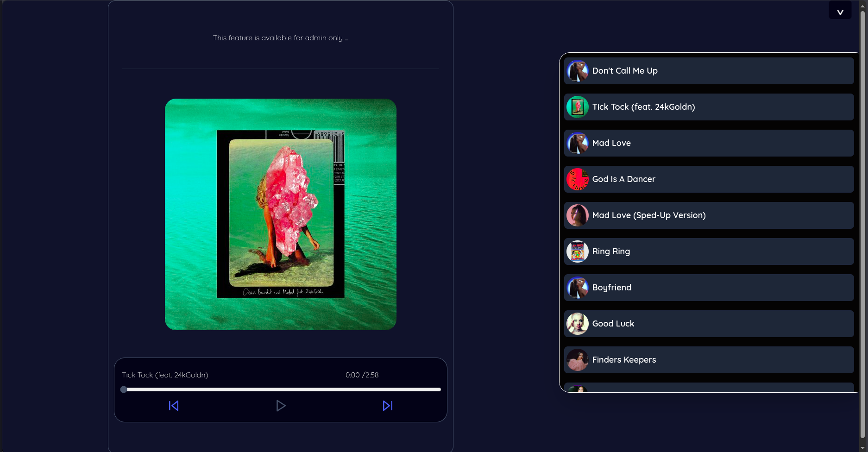Click the red God Is A Dancer icon
The height and width of the screenshot is (452, 868).
578,179
